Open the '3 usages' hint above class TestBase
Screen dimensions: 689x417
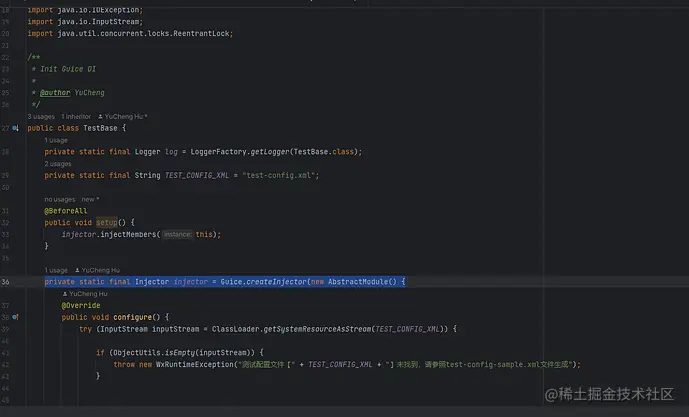pos(41,116)
